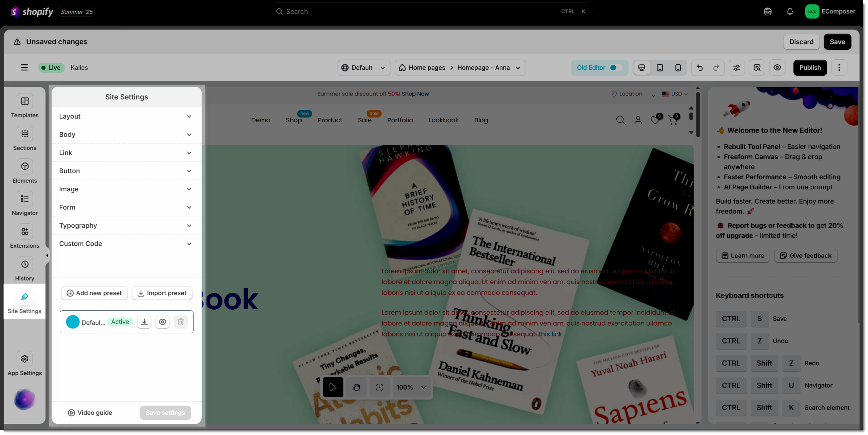Open the storefront cart icon
Screen dimensions: 868x435
point(673,119)
